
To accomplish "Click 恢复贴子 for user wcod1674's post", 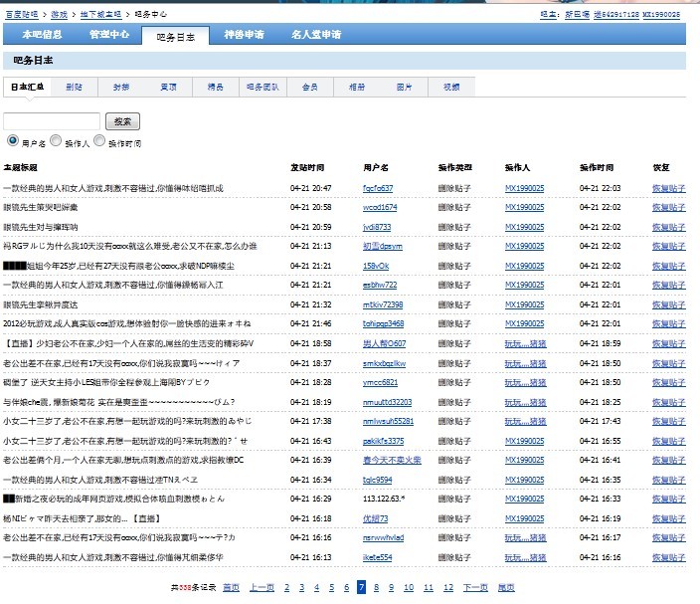I will pyautogui.click(x=669, y=207).
